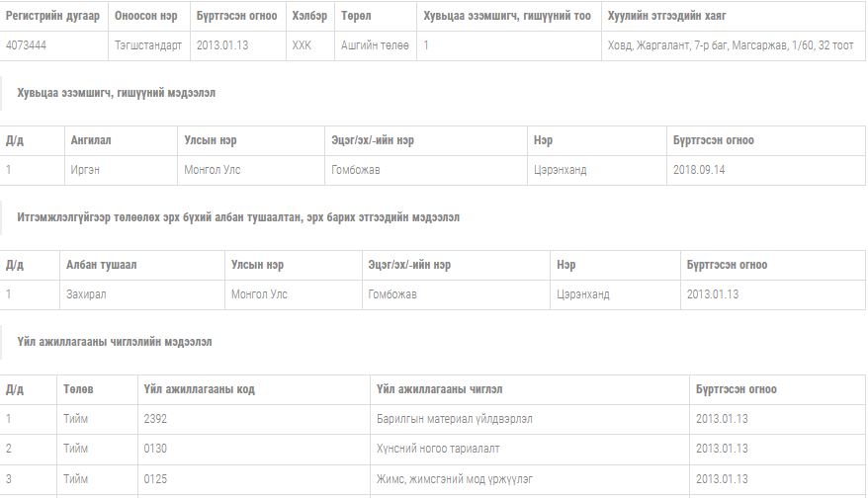Screen dimensions: 868x498
Task: Click the Регистрийн дугаар column header
Action: pyautogui.click(x=52, y=16)
